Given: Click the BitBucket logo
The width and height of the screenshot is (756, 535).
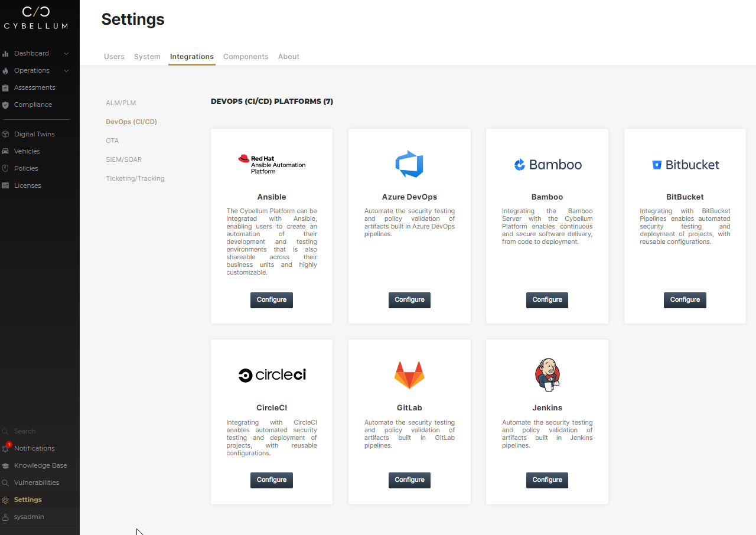Looking at the screenshot, I should (x=685, y=164).
